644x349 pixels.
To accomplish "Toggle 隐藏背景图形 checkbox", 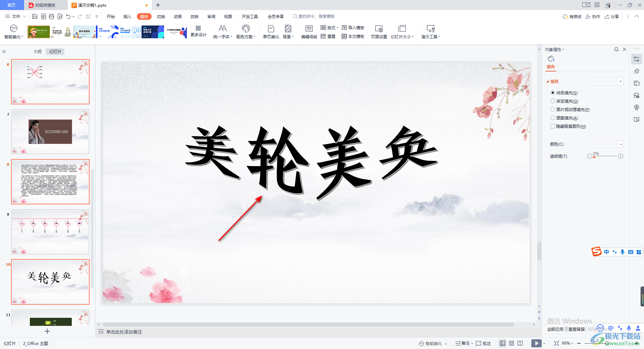I will pos(553,126).
